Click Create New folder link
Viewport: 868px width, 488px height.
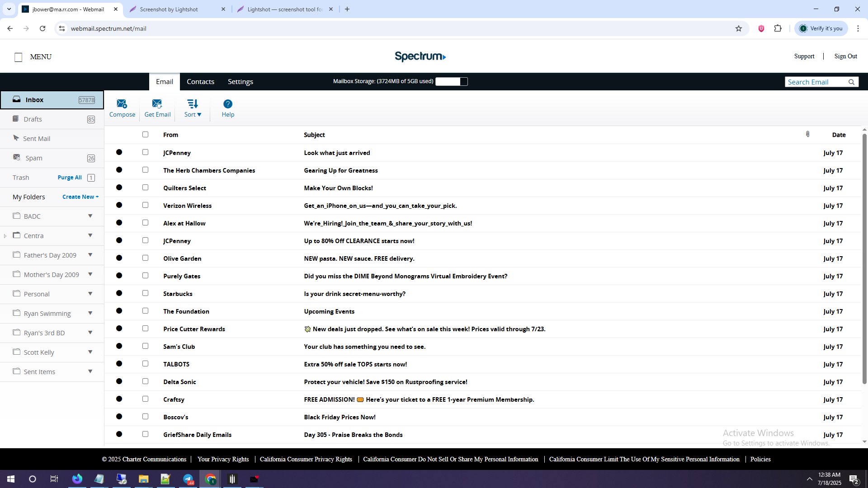[x=80, y=197]
